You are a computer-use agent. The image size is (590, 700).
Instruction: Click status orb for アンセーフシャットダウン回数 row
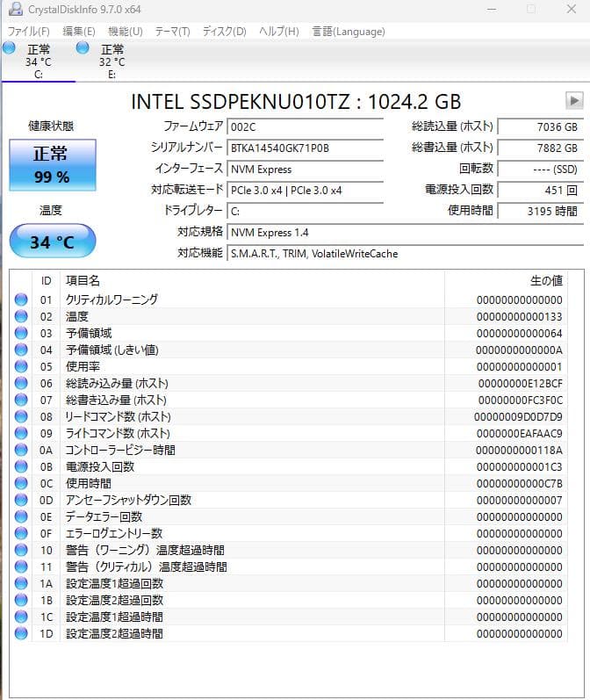tap(21, 500)
